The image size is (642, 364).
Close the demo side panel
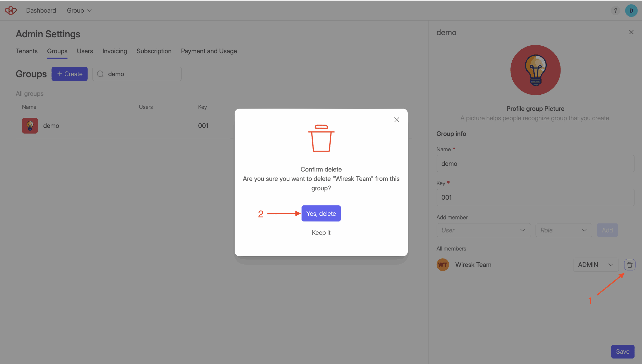[631, 32]
